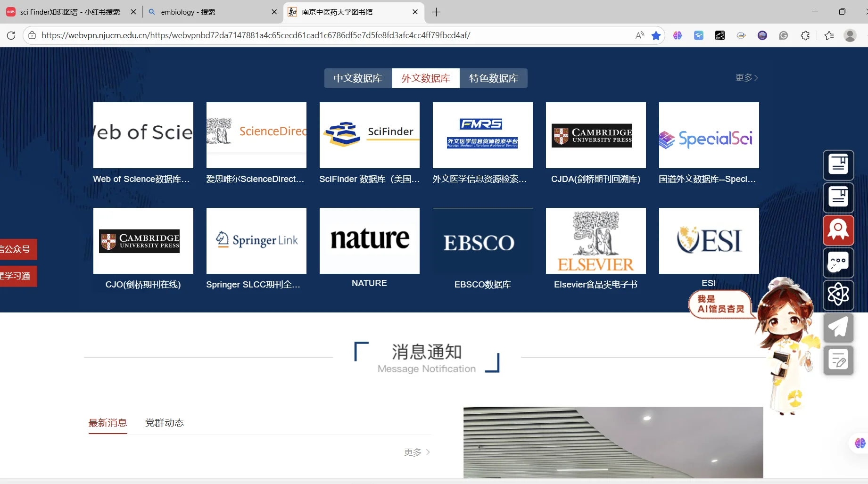Open the browser profile avatar
Image resolution: width=868 pixels, height=484 pixels.
click(x=850, y=35)
